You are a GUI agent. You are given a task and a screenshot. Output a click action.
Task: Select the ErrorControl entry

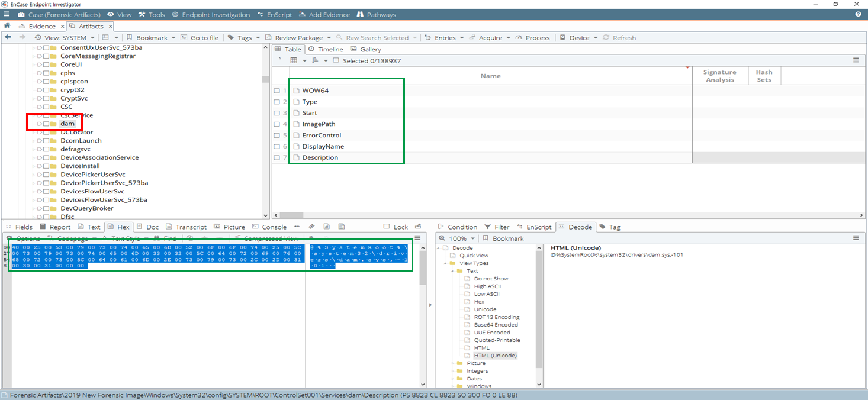322,135
